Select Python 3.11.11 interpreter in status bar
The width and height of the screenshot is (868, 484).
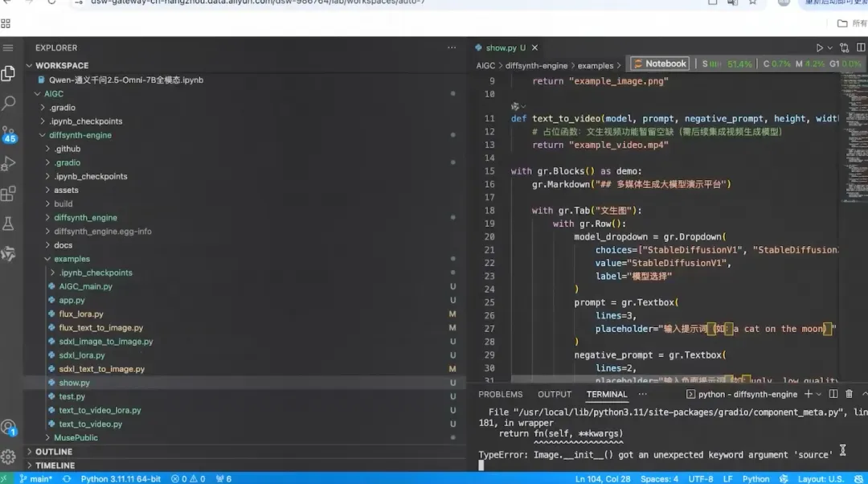(121, 479)
